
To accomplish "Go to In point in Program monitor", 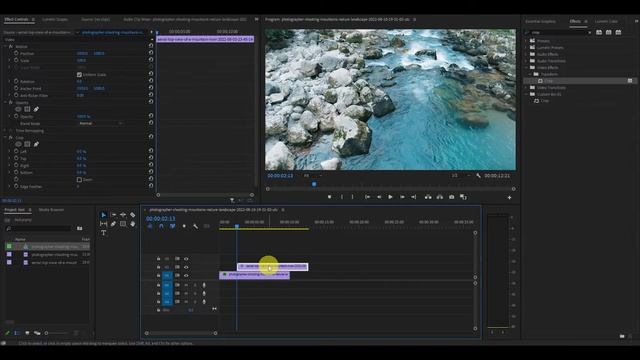I will [x=367, y=197].
